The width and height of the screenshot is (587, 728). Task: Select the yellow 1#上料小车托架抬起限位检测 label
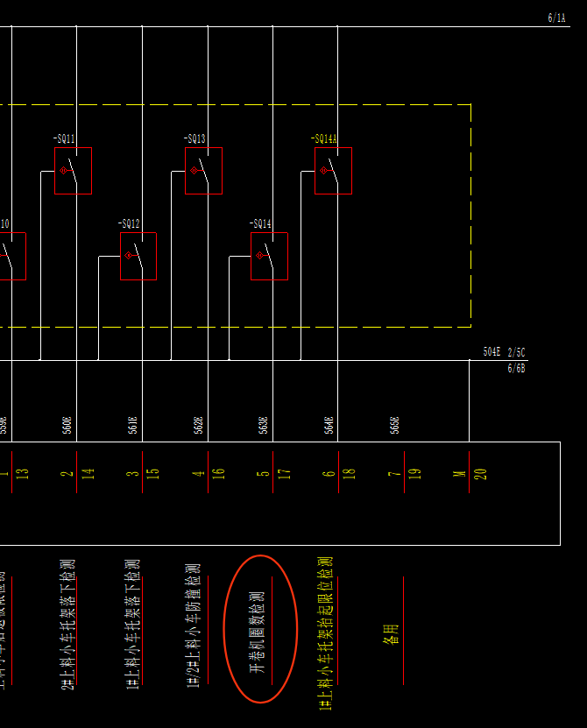pyautogui.click(x=326, y=633)
